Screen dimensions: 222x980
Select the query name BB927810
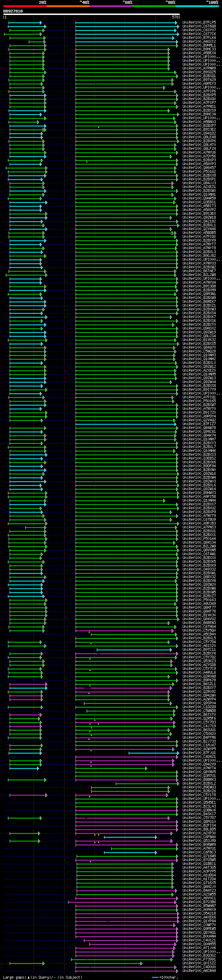pos(13,11)
